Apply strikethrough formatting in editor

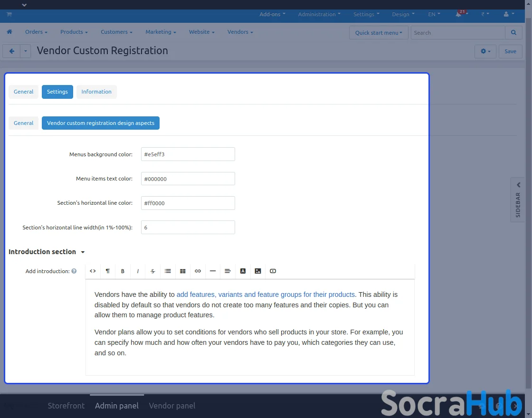[x=152, y=271]
